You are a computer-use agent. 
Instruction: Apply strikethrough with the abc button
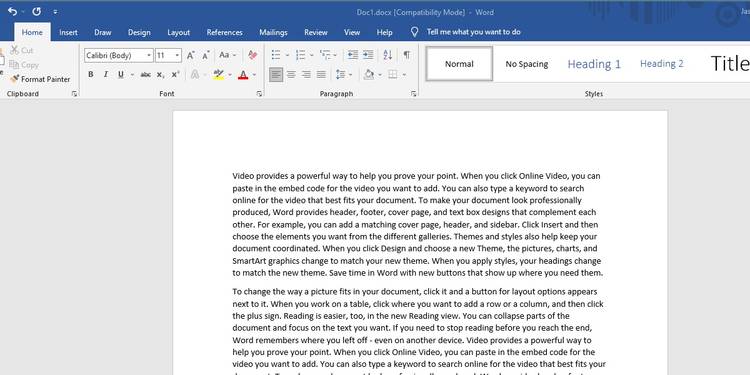click(x=145, y=75)
